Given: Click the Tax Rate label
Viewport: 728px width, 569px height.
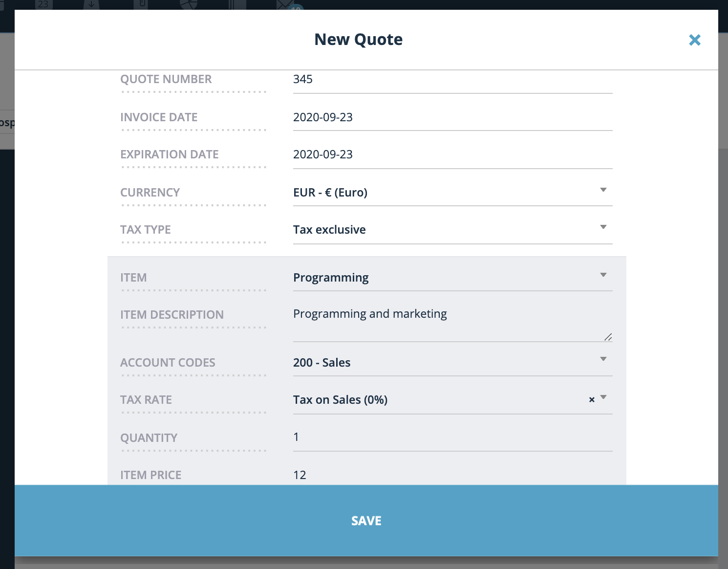Looking at the screenshot, I should (146, 400).
